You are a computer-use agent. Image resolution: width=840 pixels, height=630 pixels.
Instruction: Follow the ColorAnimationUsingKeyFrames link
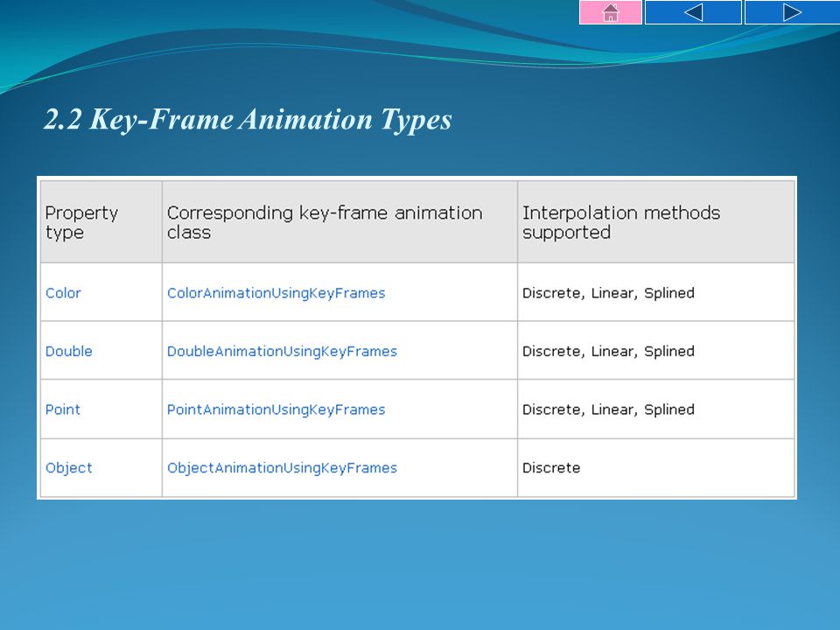tap(276, 294)
